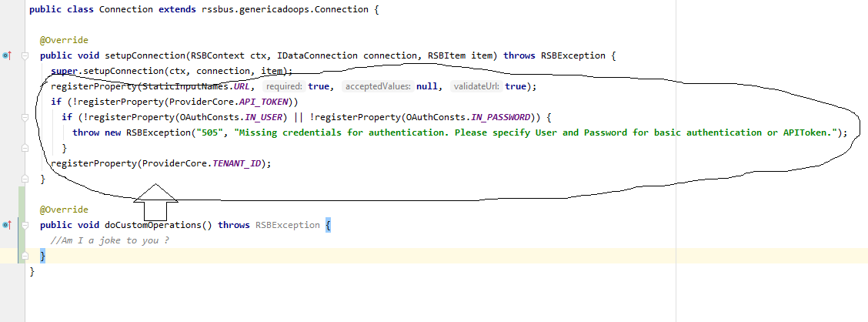Click the overrides gutter icon beside setupConnection

click(7, 55)
